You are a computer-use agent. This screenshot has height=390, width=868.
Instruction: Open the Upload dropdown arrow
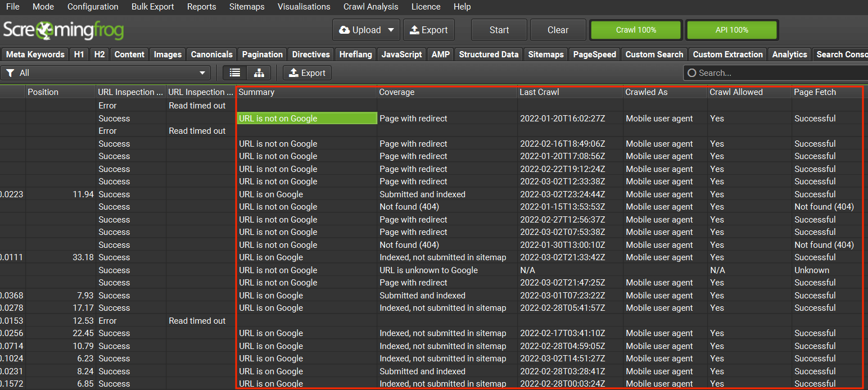(x=391, y=30)
